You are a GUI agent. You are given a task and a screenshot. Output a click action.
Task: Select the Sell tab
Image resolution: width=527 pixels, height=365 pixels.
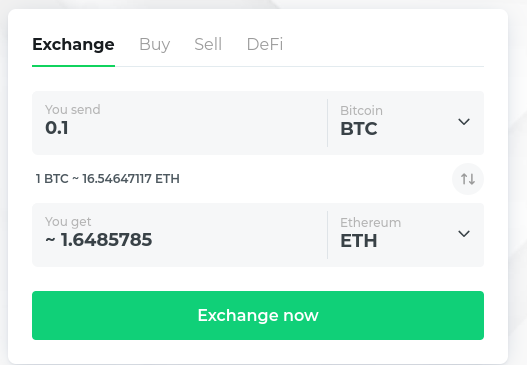pos(208,44)
